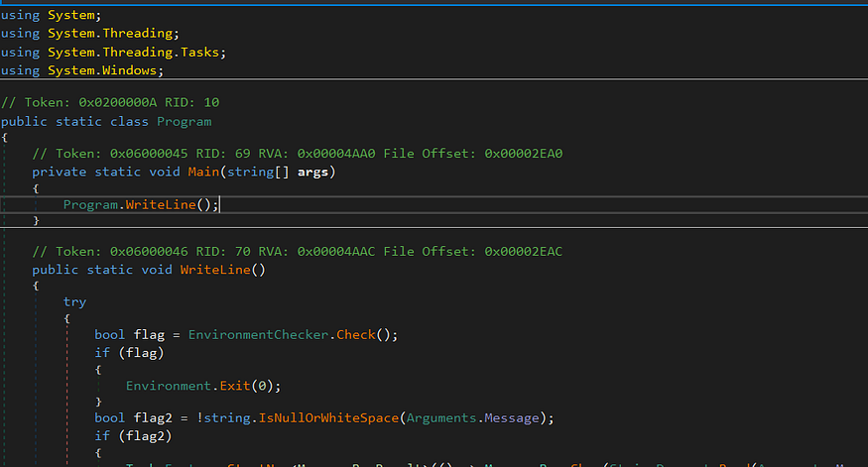Click Exit method call
The image size is (868, 467).
coord(235,386)
